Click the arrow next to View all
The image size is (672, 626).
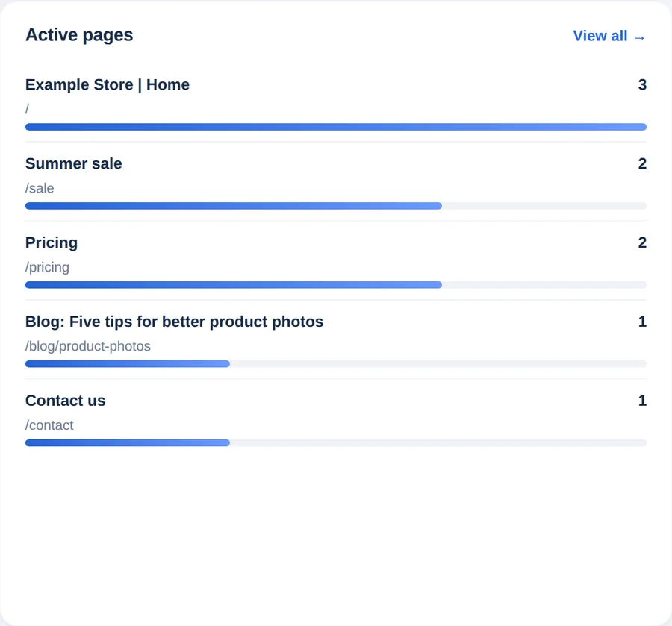tap(639, 38)
